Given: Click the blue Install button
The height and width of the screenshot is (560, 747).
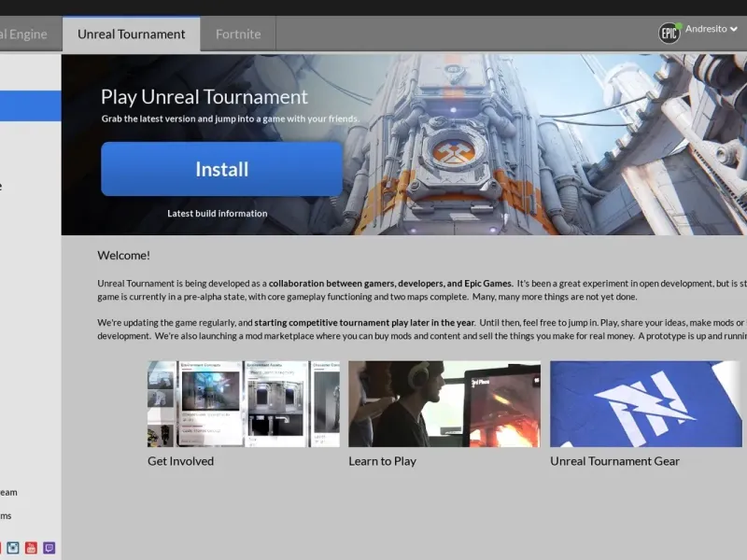Looking at the screenshot, I should tap(221, 169).
